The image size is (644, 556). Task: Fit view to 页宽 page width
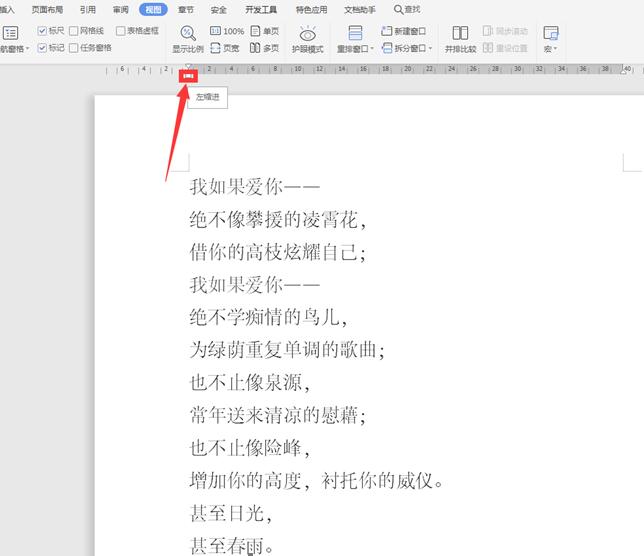click(227, 48)
